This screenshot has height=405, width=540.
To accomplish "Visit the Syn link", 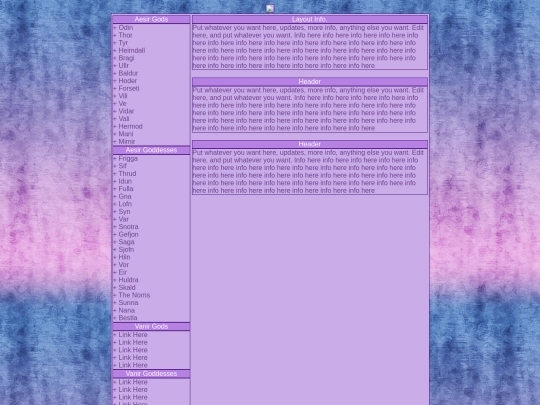I will [x=124, y=211].
